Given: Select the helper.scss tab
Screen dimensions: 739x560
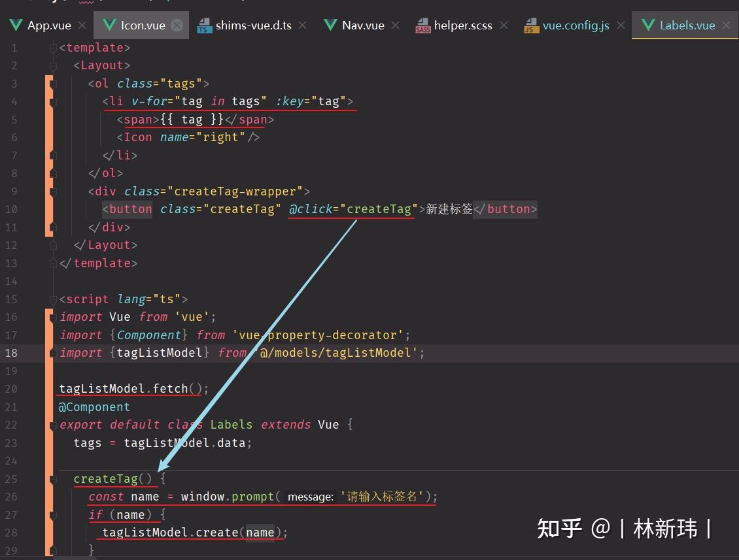Looking at the screenshot, I should (x=463, y=25).
